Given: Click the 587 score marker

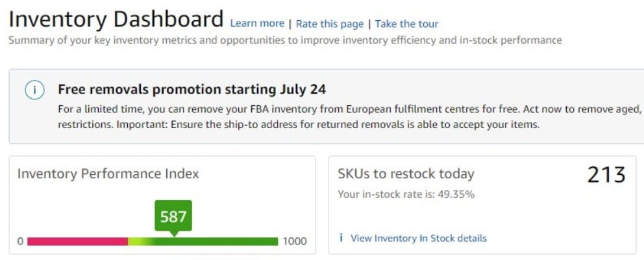Looking at the screenshot, I should [x=173, y=216].
